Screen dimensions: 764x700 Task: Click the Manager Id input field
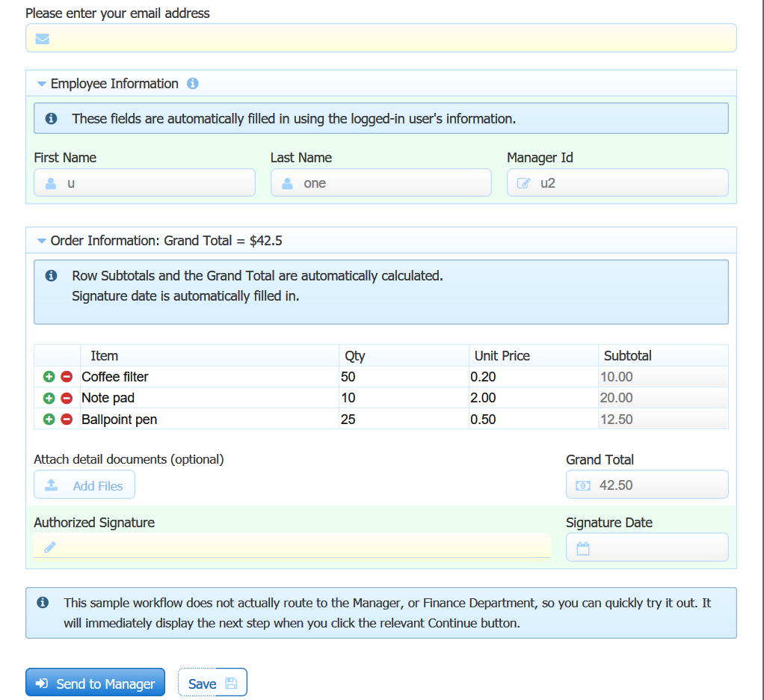click(x=617, y=182)
